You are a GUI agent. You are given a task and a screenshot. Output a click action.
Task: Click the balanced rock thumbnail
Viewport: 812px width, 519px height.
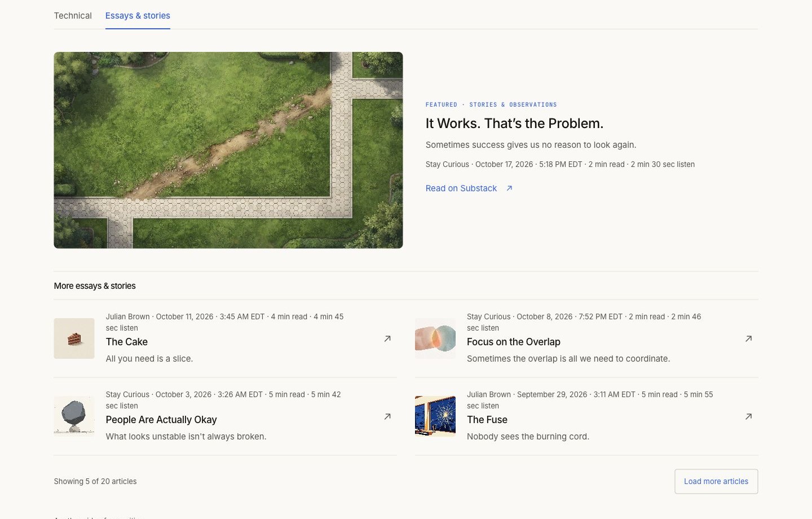(x=74, y=416)
